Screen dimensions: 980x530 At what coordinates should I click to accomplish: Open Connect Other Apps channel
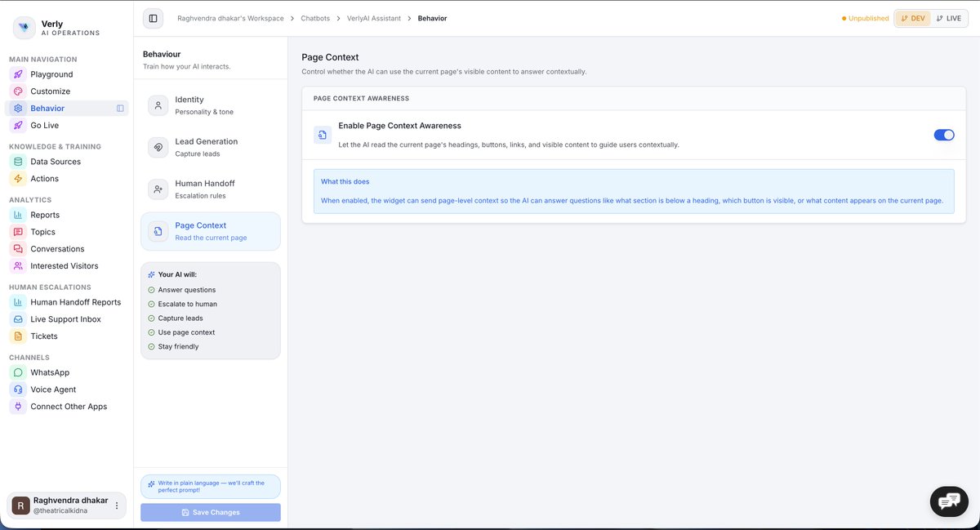tap(66, 407)
